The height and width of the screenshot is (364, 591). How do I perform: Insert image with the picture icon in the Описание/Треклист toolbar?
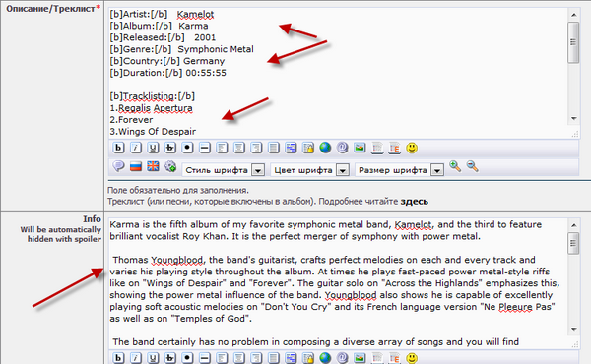pos(360,148)
